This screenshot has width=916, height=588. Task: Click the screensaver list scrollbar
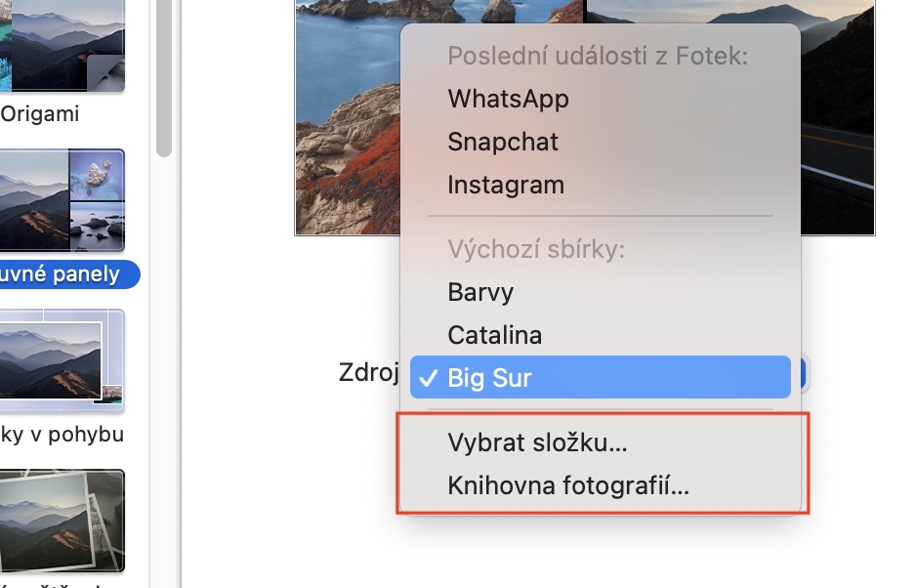[164, 78]
